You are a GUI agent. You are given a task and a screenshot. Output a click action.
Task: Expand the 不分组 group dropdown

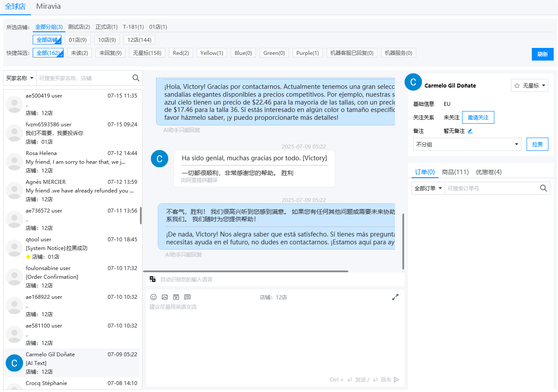pos(467,144)
